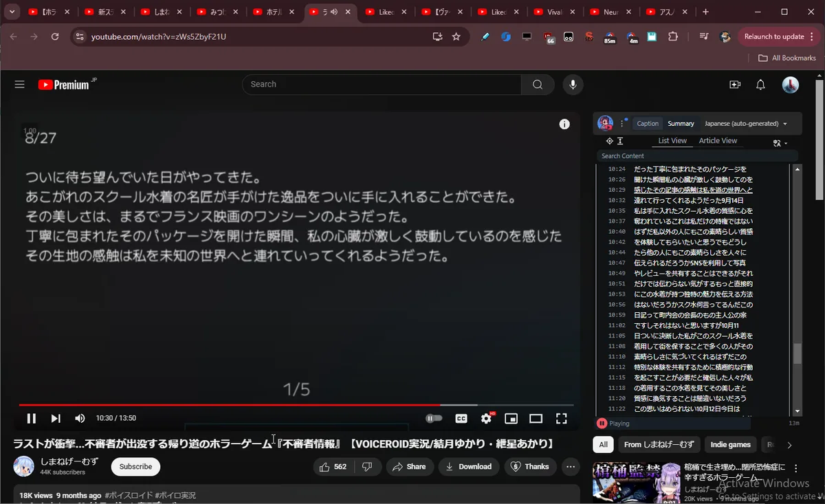Pause the video with the player pause button
Image resolution: width=825 pixels, height=504 pixels.
tap(32, 418)
